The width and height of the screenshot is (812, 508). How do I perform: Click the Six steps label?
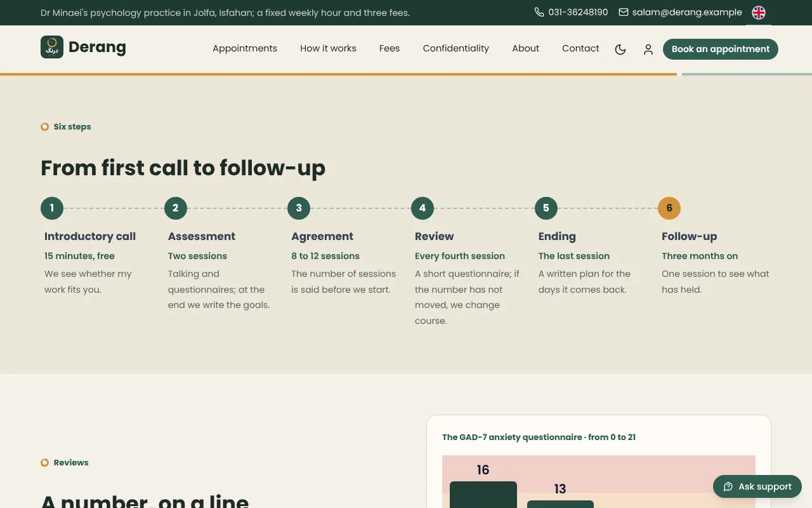click(72, 126)
